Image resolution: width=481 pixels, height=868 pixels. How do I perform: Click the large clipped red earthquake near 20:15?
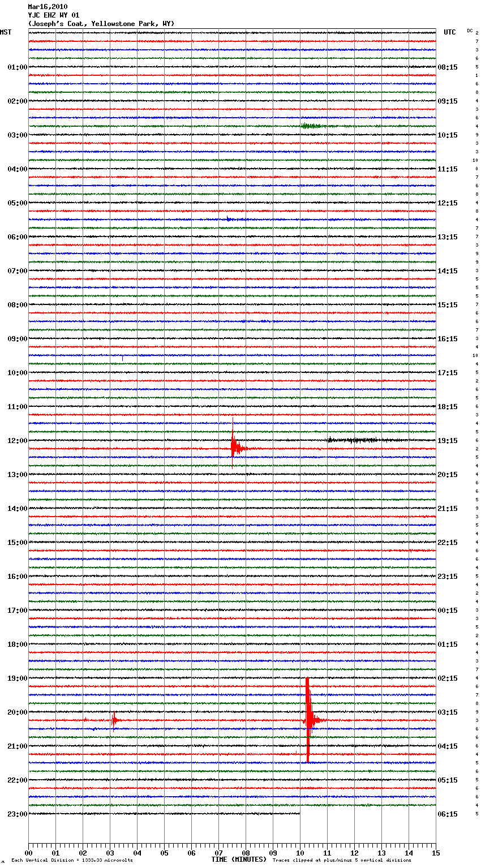308,720
